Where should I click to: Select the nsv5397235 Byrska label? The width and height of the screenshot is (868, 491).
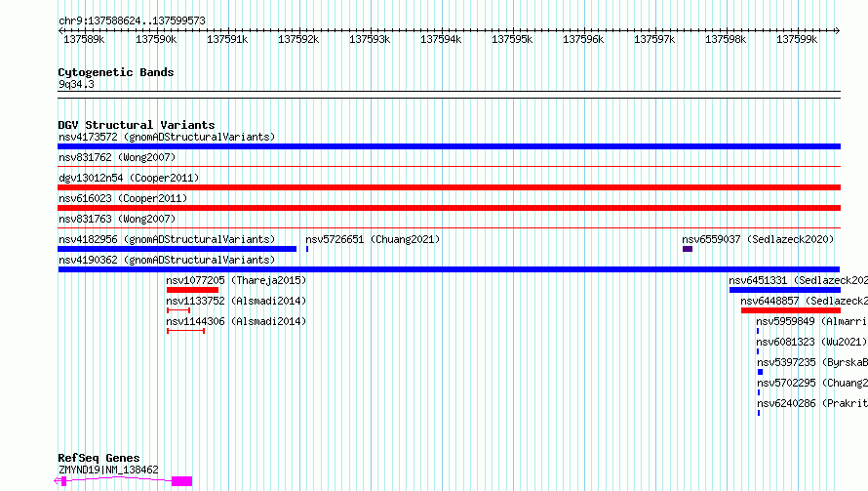pos(812,362)
